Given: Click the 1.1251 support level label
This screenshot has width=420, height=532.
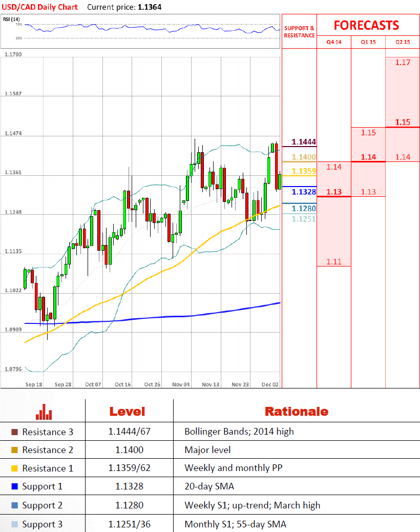Looking at the screenshot, I should click(304, 219).
